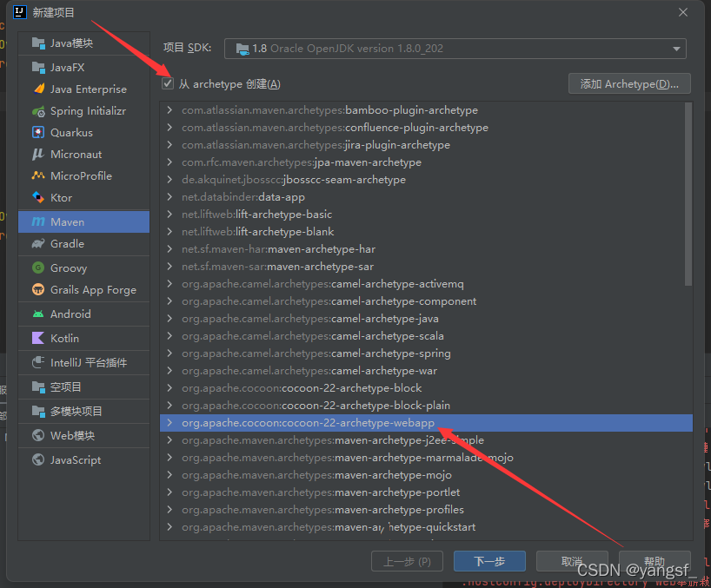Click the IntelliJ 平台插件 plug icon
Screen dimensions: 711x588
[38, 362]
